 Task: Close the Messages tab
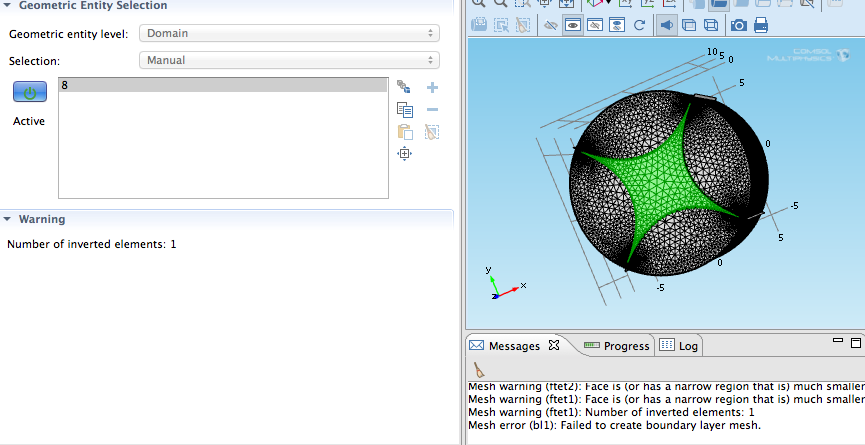(554, 346)
